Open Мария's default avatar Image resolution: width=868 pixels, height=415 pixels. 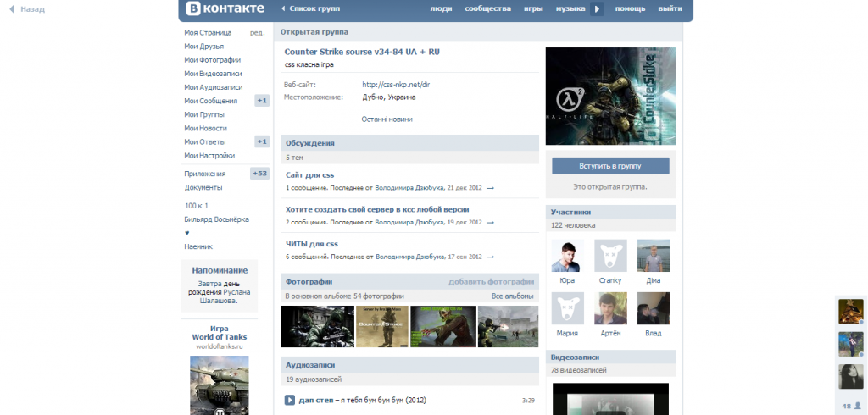pos(567,308)
